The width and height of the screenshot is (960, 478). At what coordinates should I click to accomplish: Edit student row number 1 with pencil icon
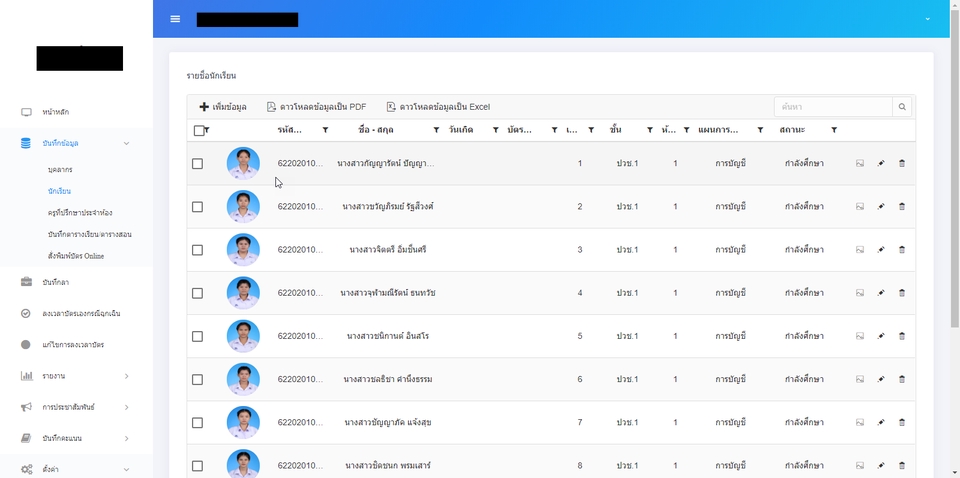[x=881, y=163]
